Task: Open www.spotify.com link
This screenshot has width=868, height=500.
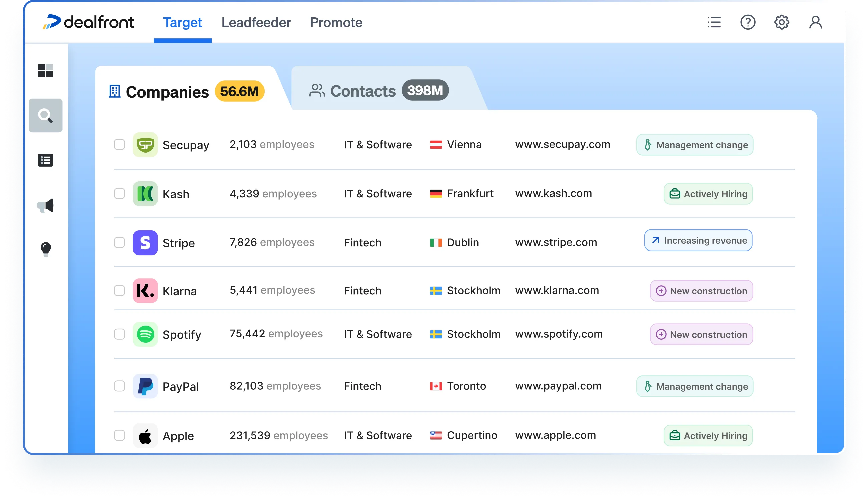Action: pos(559,334)
